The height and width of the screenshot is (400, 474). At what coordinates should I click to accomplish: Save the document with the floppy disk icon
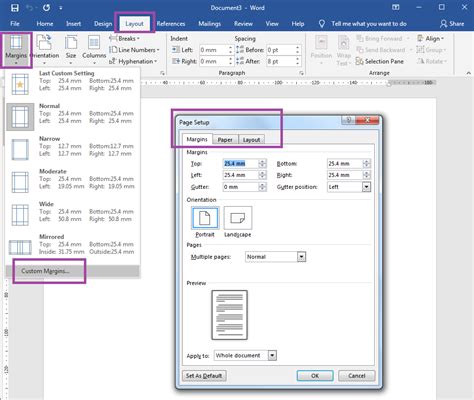pos(15,8)
